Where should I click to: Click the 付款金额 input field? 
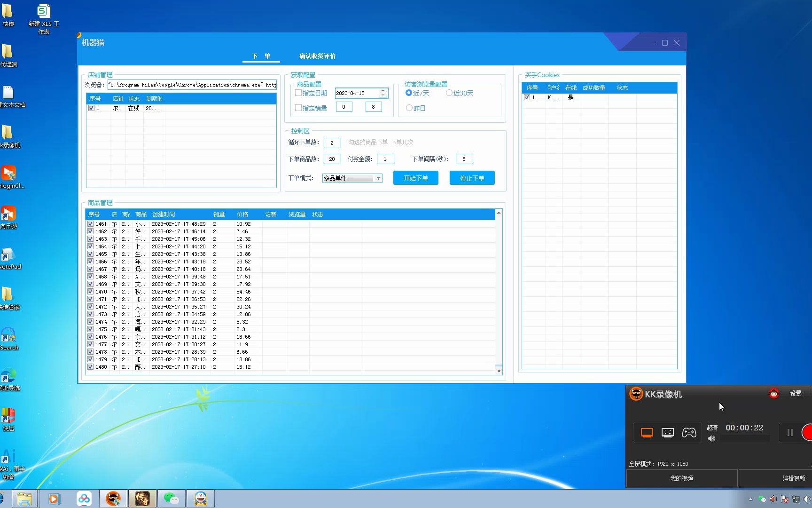coord(385,159)
